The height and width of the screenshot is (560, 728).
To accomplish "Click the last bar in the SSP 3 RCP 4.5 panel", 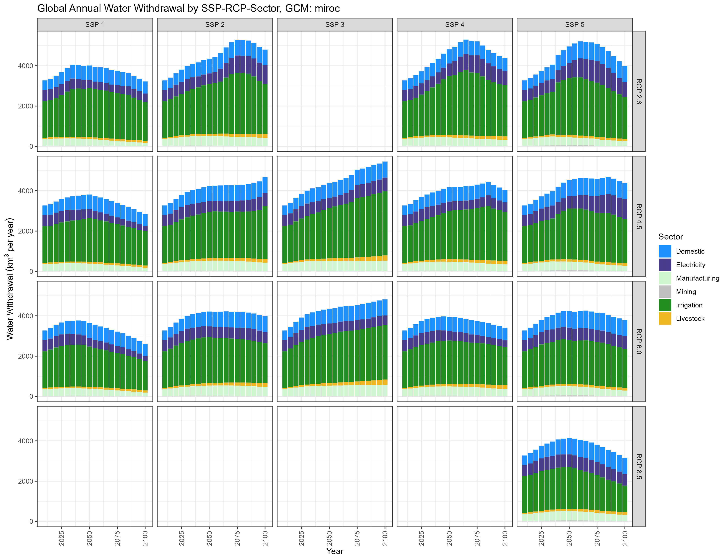I will pos(385,216).
